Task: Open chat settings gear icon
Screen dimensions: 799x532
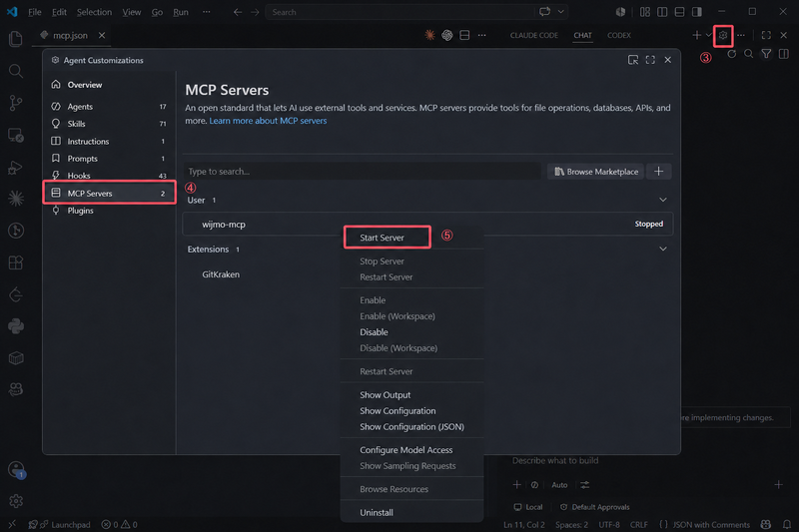Action: tap(722, 35)
